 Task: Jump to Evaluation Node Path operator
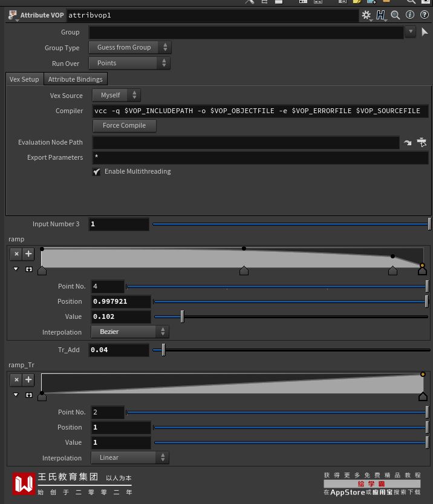point(408,142)
